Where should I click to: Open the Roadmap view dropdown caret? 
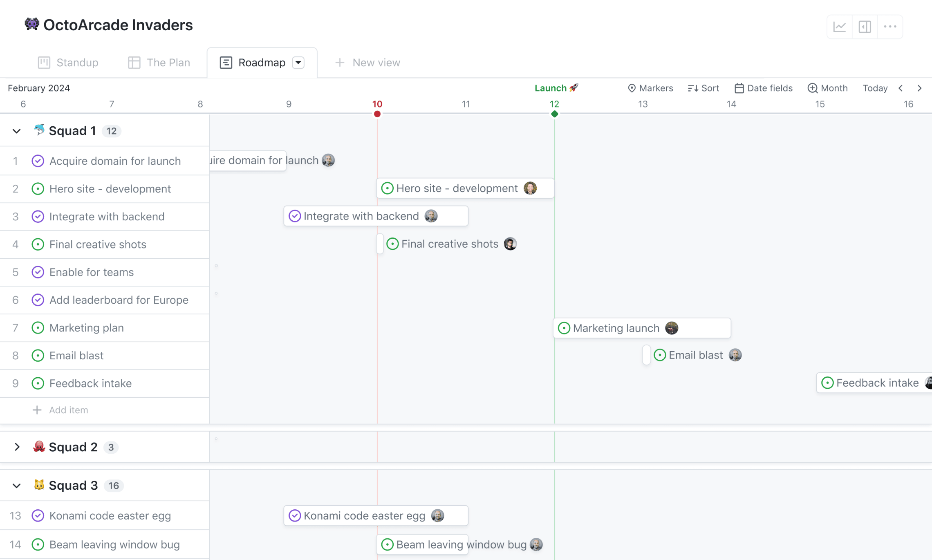click(298, 62)
